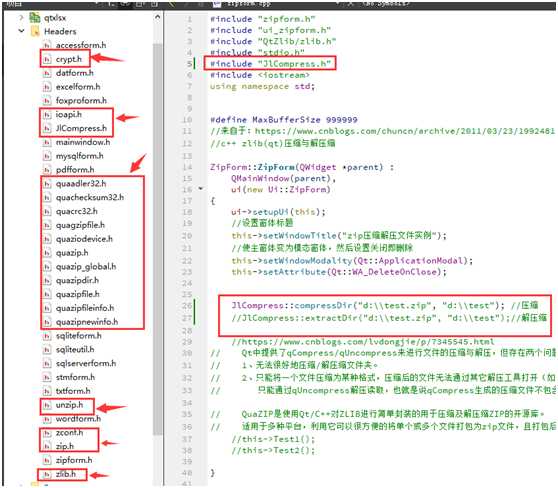The width and height of the screenshot is (558, 488).
Task: Click the setWindowTitle code line
Action: [339, 236]
